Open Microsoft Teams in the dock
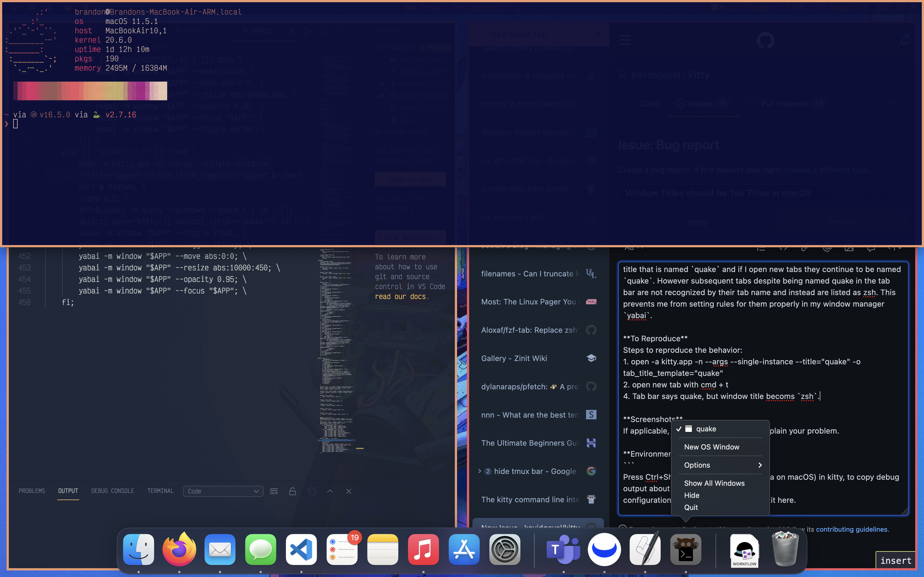 (563, 550)
